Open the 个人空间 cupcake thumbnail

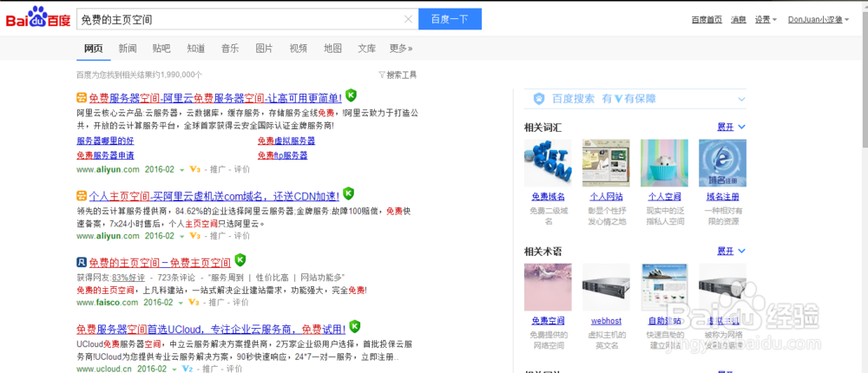[x=664, y=163]
